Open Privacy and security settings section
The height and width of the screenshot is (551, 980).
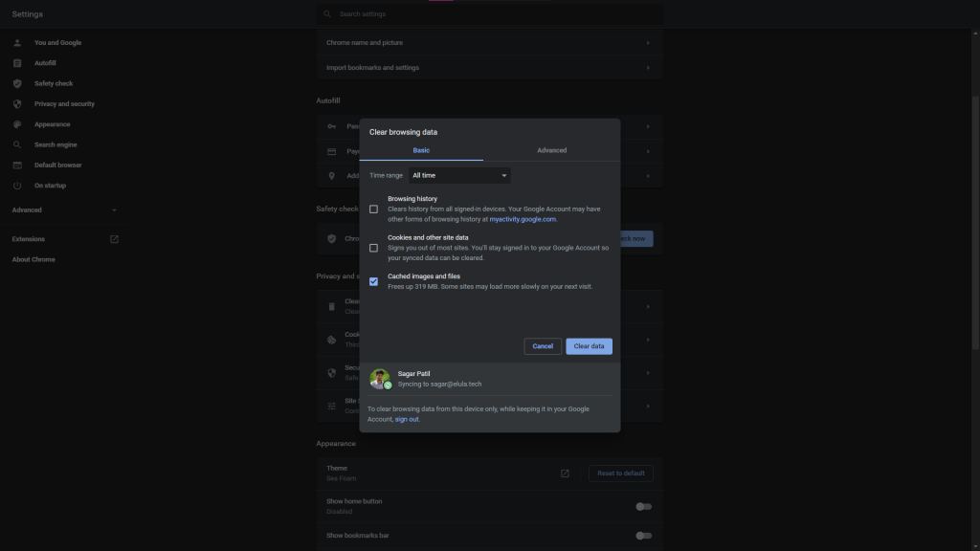64,103
